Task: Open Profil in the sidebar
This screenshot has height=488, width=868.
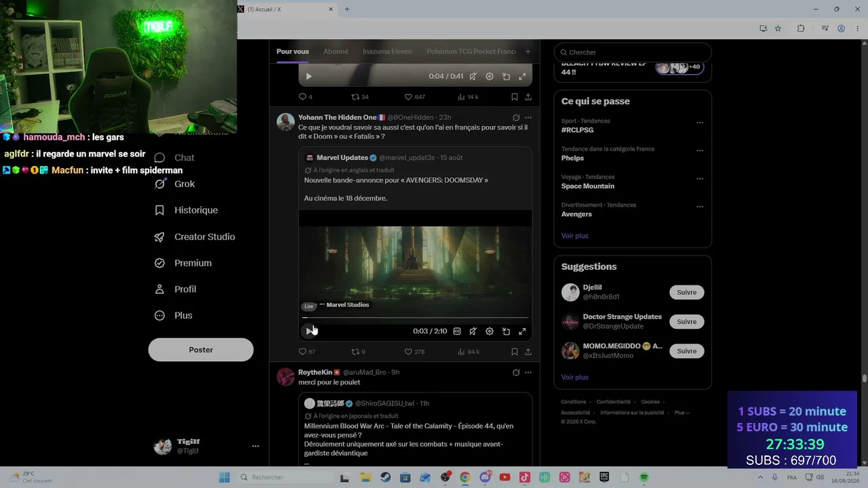Action: [176, 289]
